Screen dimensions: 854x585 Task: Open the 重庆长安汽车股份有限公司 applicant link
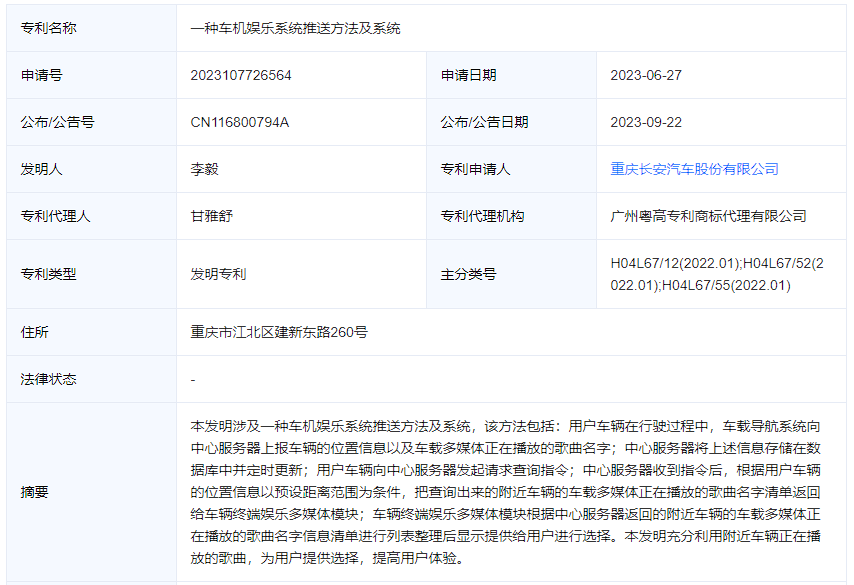[694, 169]
